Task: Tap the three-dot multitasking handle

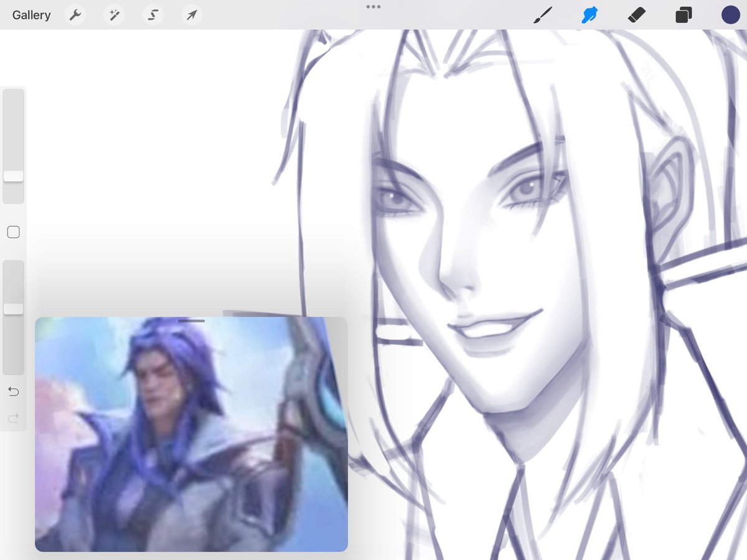Action: click(x=374, y=7)
